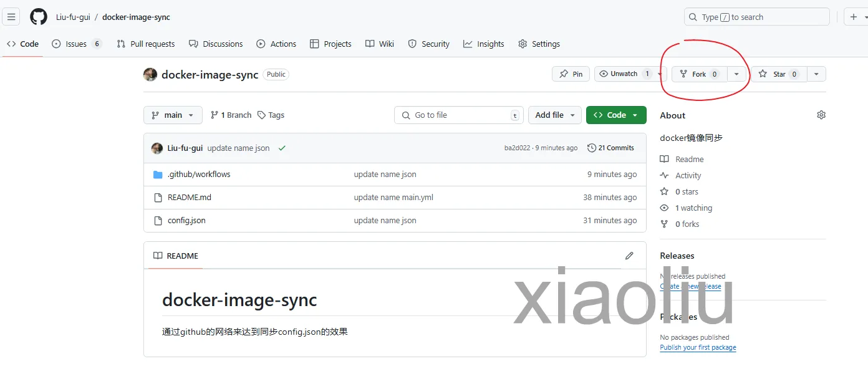Click the Public visibility badge
This screenshot has width=868, height=389.
pos(276,74)
